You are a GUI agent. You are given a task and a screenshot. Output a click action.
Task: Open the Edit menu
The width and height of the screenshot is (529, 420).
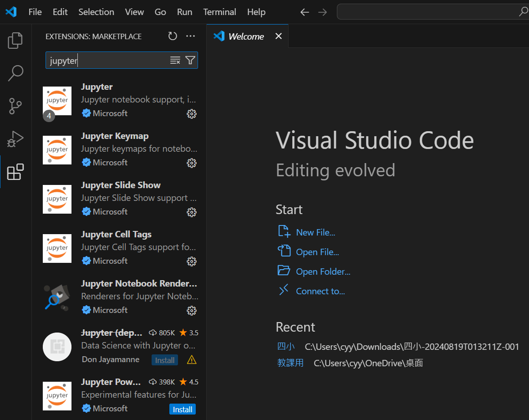[x=60, y=12]
